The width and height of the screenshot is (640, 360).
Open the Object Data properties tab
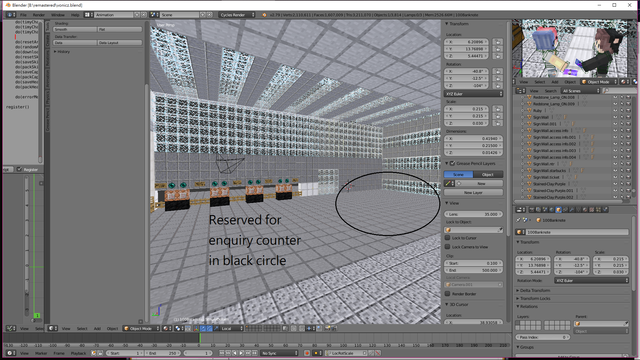click(578, 210)
